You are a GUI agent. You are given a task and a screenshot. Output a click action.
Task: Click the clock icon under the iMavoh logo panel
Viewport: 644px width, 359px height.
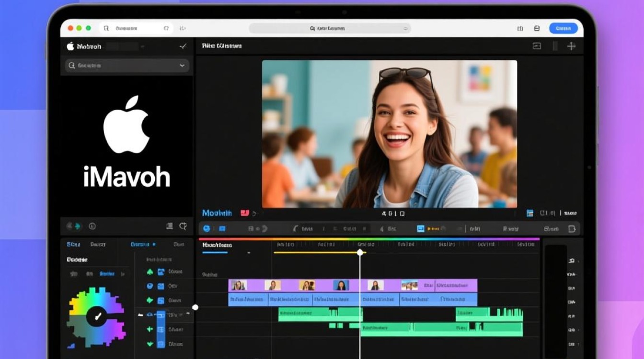(92, 226)
